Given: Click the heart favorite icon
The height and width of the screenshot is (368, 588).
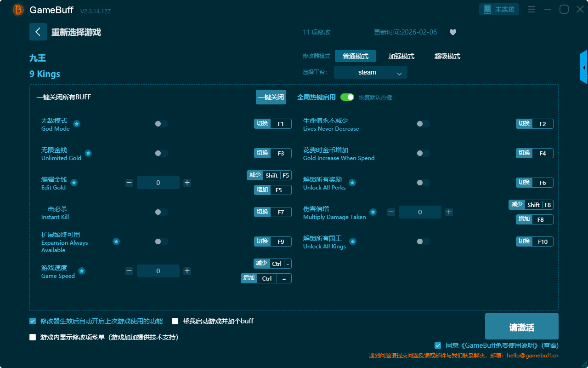Looking at the screenshot, I should tap(453, 32).
